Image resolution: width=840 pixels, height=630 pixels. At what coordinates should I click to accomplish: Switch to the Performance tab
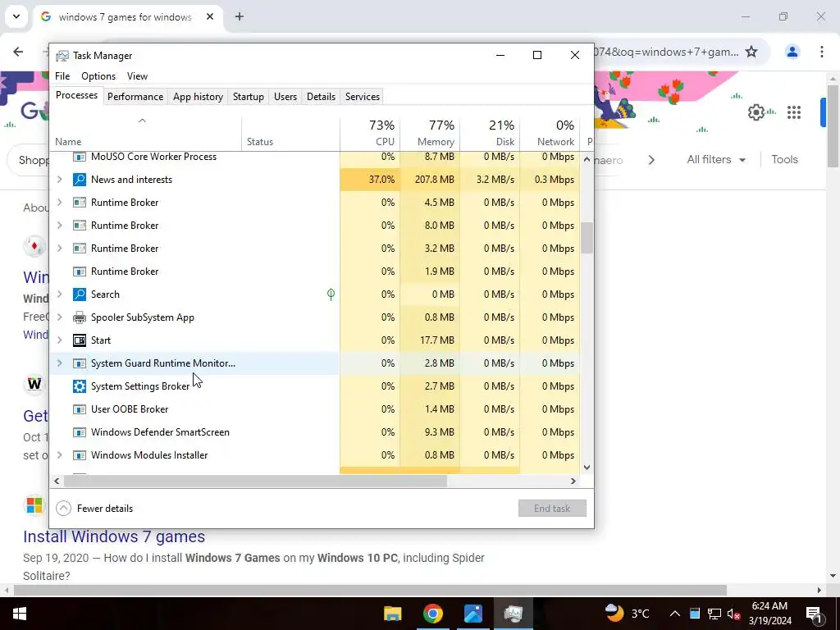tap(135, 97)
